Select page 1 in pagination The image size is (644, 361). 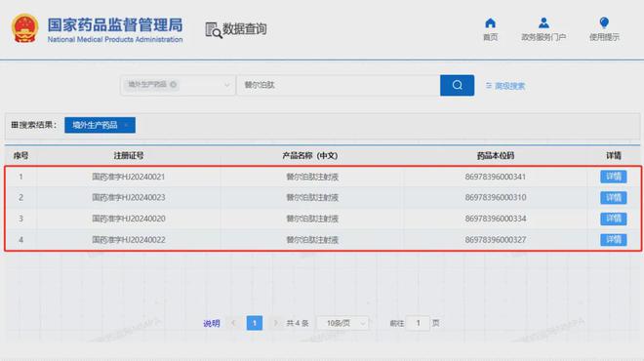pyautogui.click(x=255, y=323)
